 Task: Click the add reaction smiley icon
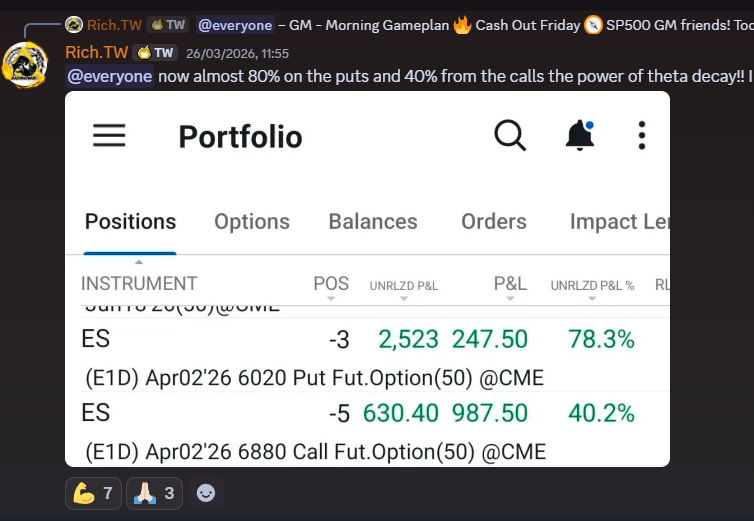click(206, 493)
